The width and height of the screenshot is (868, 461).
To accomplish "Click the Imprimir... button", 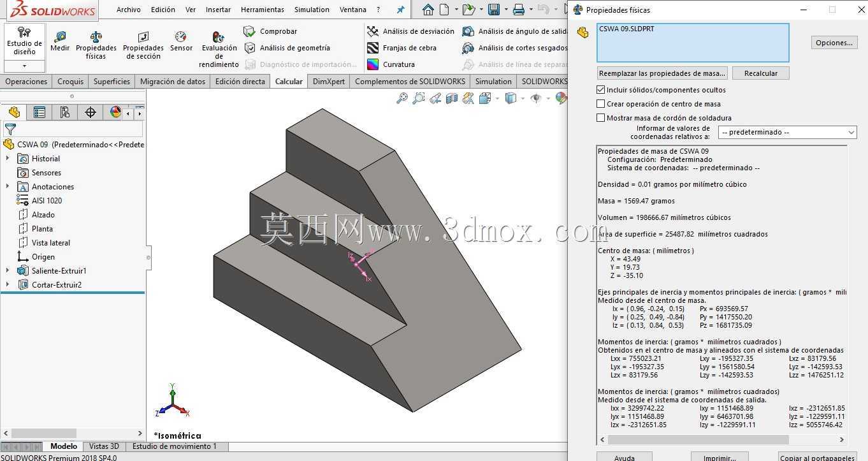I will (720, 457).
